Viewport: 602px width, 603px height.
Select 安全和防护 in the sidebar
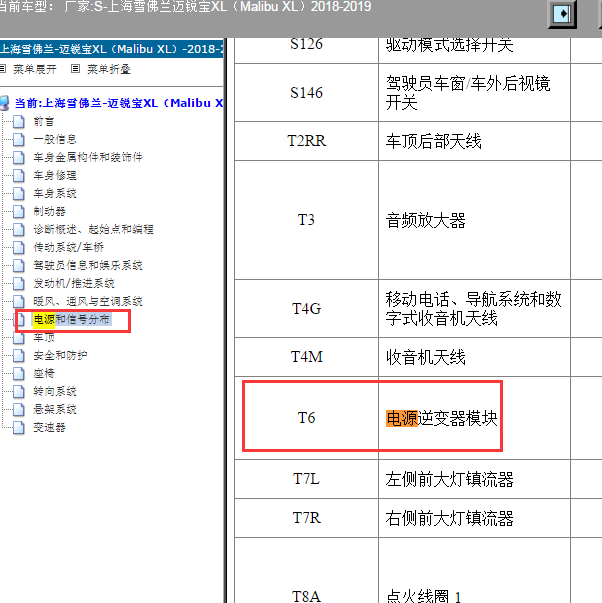[x=61, y=355]
